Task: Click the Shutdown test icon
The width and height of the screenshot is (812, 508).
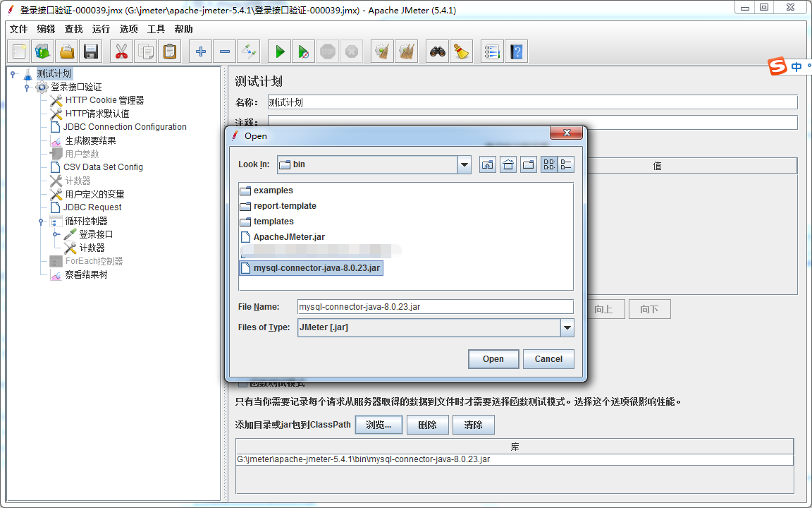Action: [x=351, y=52]
